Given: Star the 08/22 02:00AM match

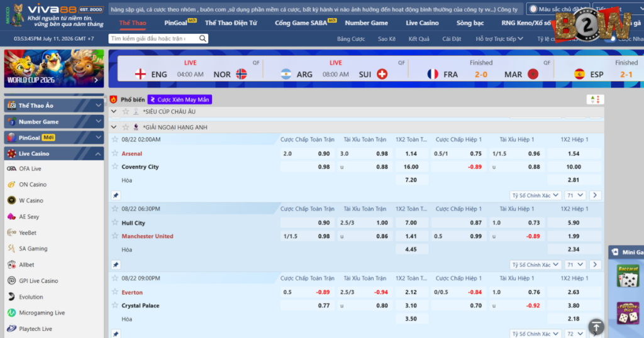Looking at the screenshot, I should (115, 139).
